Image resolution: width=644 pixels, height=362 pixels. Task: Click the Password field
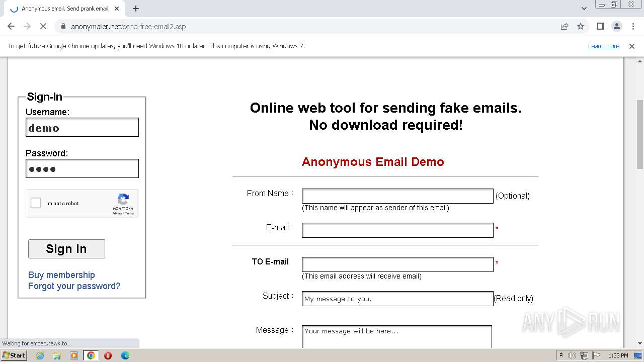[x=82, y=168]
